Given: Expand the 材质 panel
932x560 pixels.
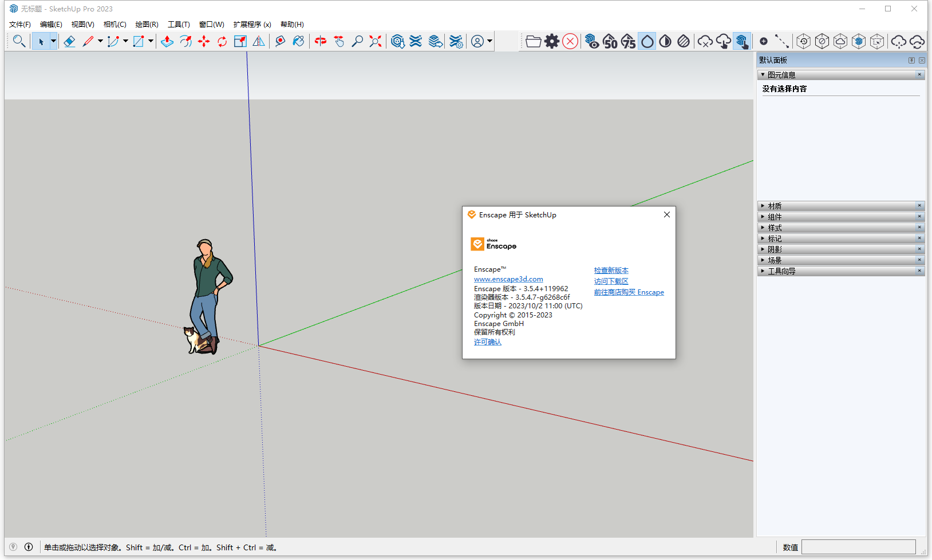Looking at the screenshot, I should tap(841, 206).
